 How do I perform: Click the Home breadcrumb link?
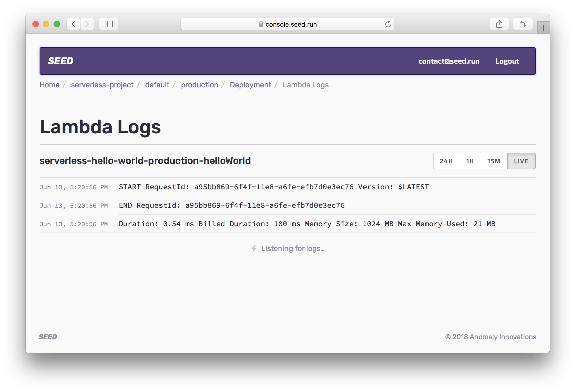tap(49, 85)
